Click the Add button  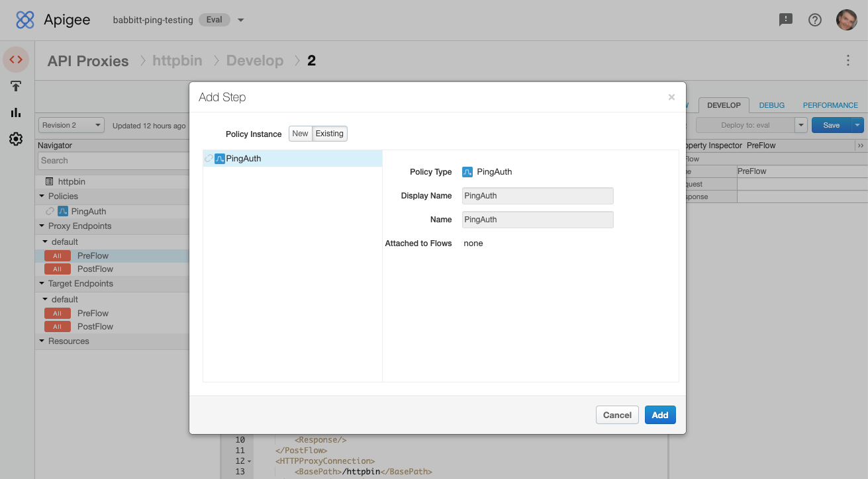coord(660,415)
